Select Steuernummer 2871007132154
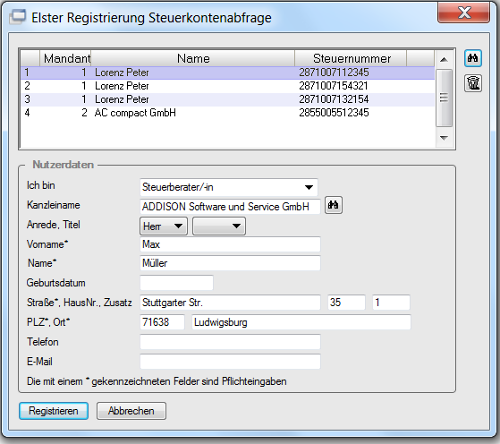This screenshot has height=444, width=500. [x=334, y=99]
